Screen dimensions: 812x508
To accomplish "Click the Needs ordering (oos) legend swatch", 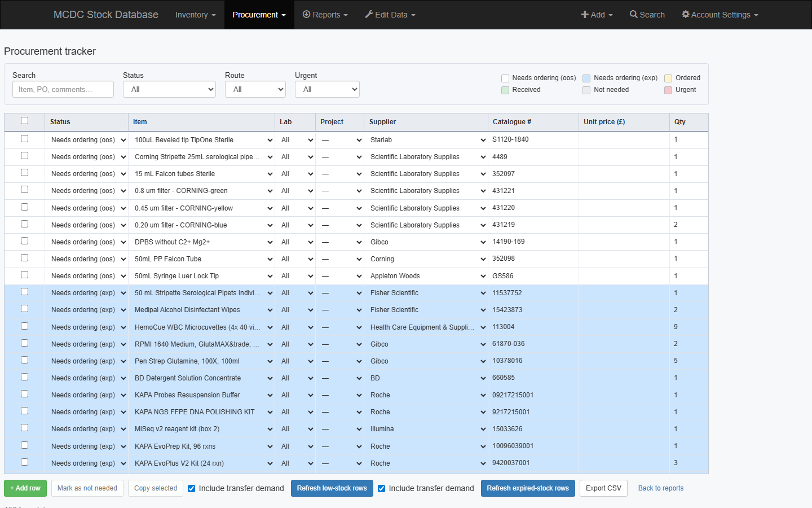I will point(505,78).
